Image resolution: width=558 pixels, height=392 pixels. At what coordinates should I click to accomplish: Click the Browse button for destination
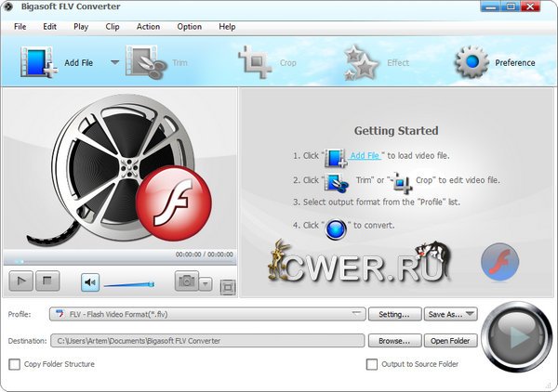pyautogui.click(x=394, y=341)
